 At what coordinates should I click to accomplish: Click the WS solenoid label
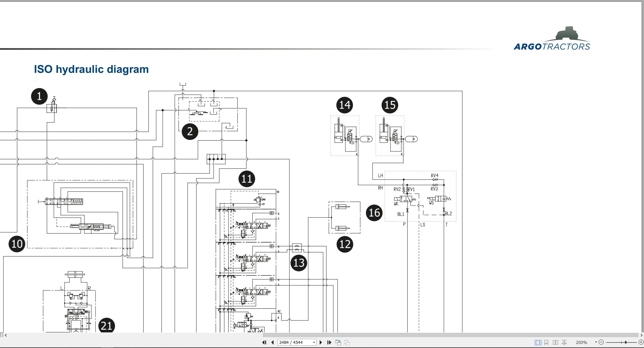[x=431, y=203]
